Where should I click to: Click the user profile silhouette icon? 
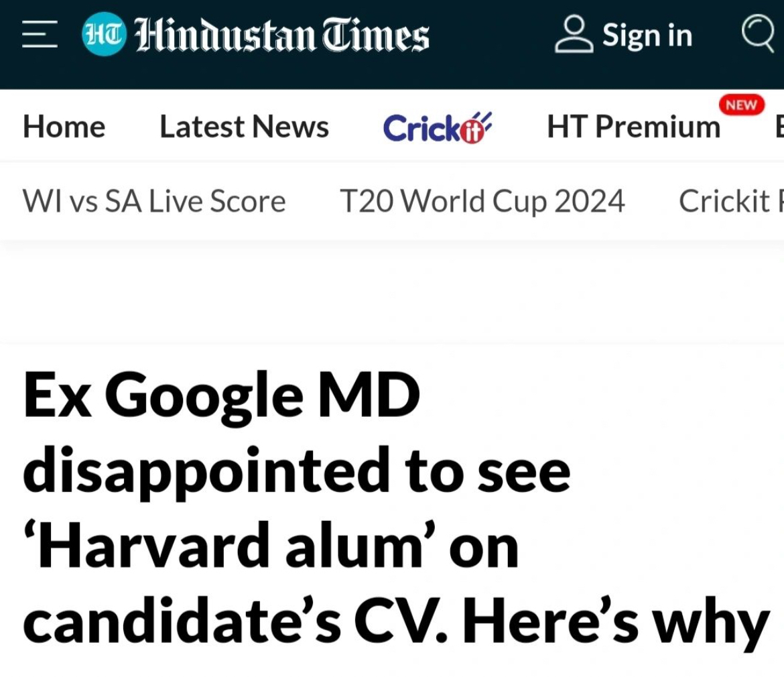574,35
